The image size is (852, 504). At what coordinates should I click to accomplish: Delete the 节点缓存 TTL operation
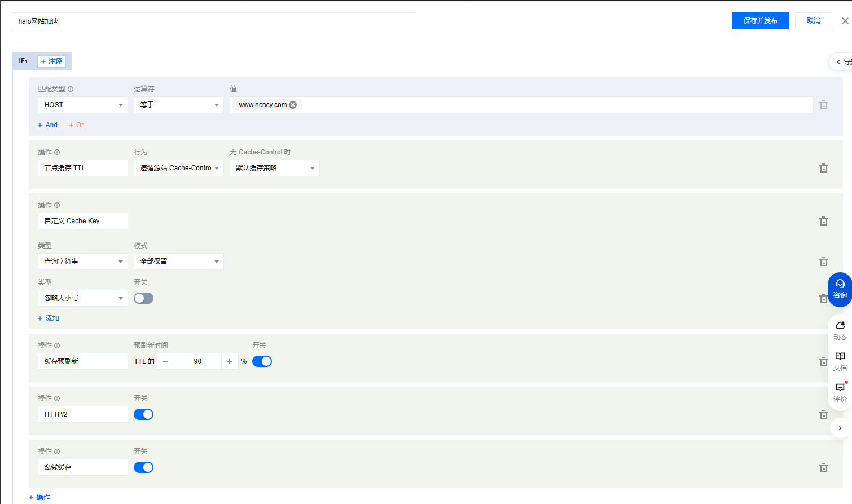pyautogui.click(x=823, y=168)
